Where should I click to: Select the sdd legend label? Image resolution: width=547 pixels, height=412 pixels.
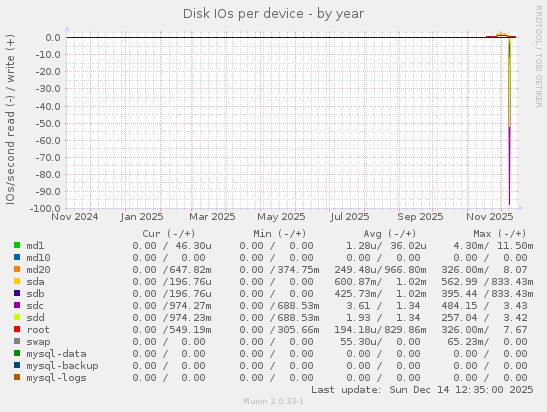pos(35,317)
